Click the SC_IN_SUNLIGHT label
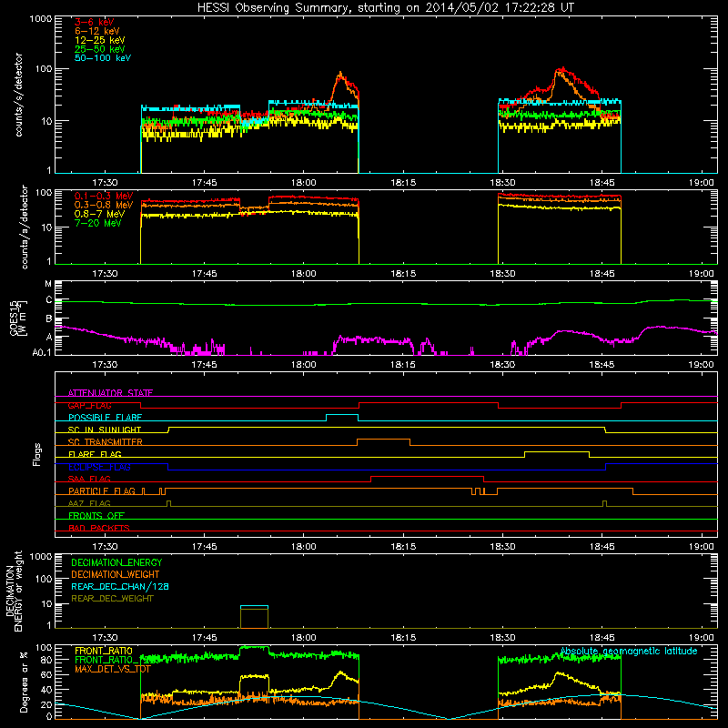Image resolution: width=728 pixels, height=728 pixels. point(105,430)
